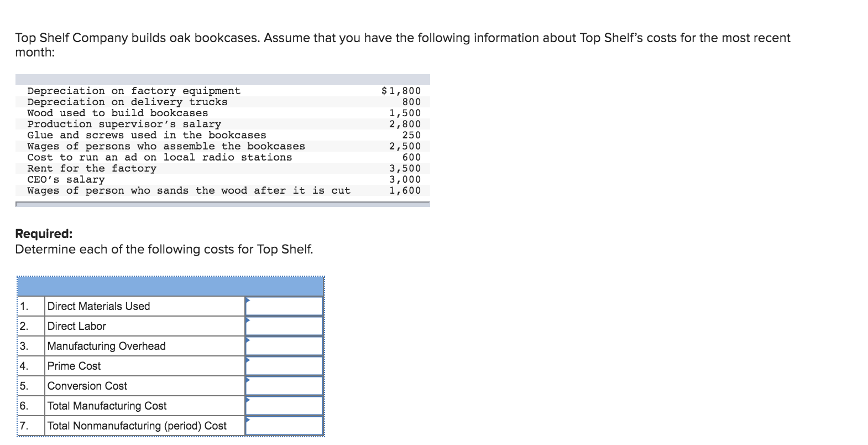Select 'Total Nonmanufacturing (period) Cost' label
Viewport: 868px width, 445px height.
point(137,426)
